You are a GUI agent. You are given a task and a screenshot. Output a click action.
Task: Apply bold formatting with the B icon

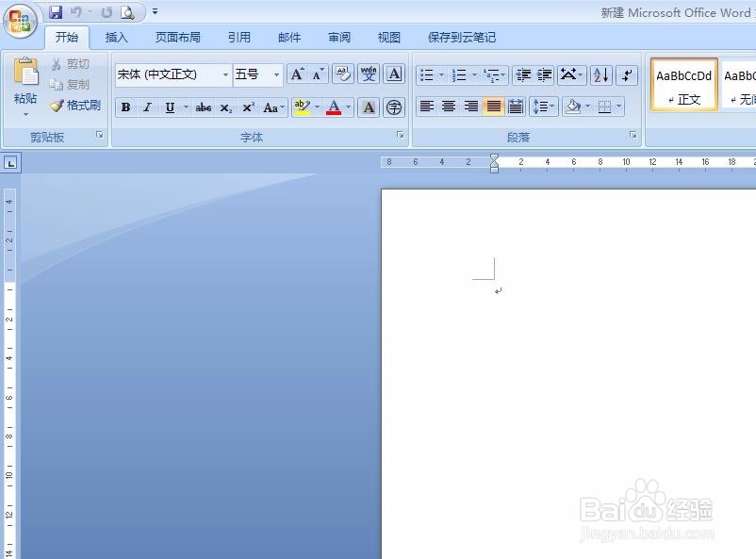point(125,107)
